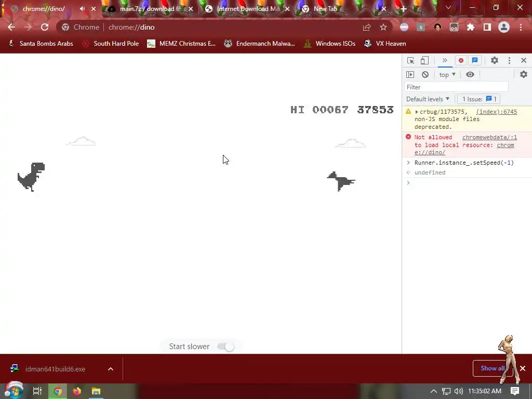The image size is (532, 399).
Task: Close the main.7z download tab
Action: 191,9
